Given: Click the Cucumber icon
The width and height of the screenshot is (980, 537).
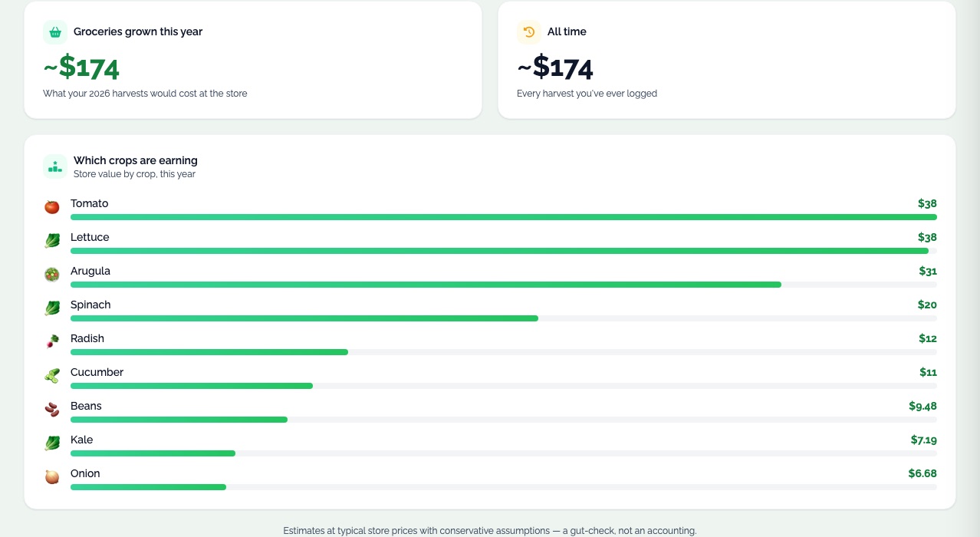Looking at the screenshot, I should point(52,376).
